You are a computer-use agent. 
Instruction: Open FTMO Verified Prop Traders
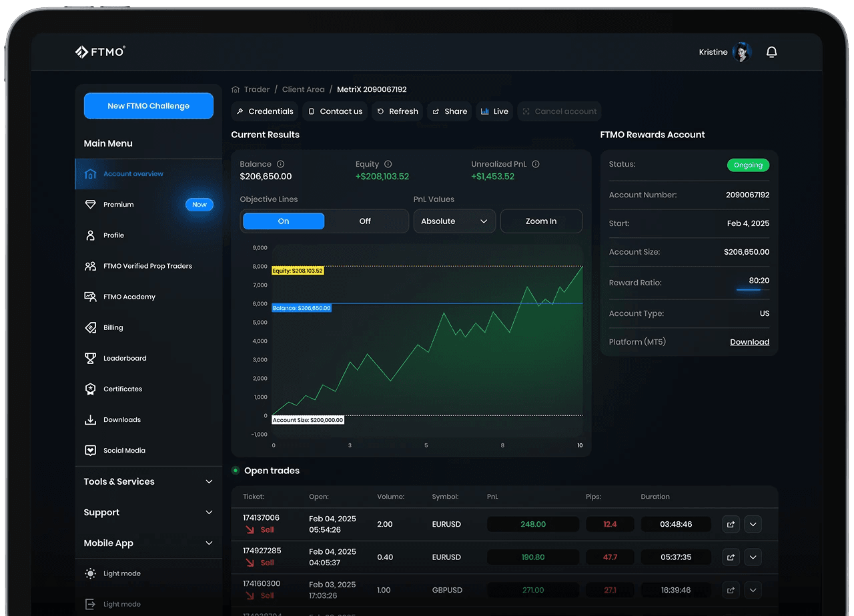(x=148, y=266)
